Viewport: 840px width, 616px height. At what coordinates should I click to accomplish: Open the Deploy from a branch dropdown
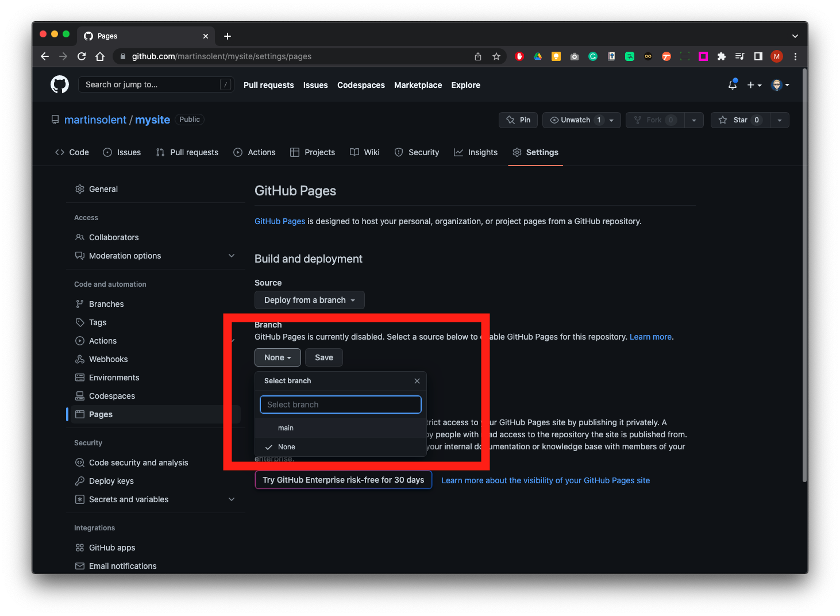pos(309,300)
